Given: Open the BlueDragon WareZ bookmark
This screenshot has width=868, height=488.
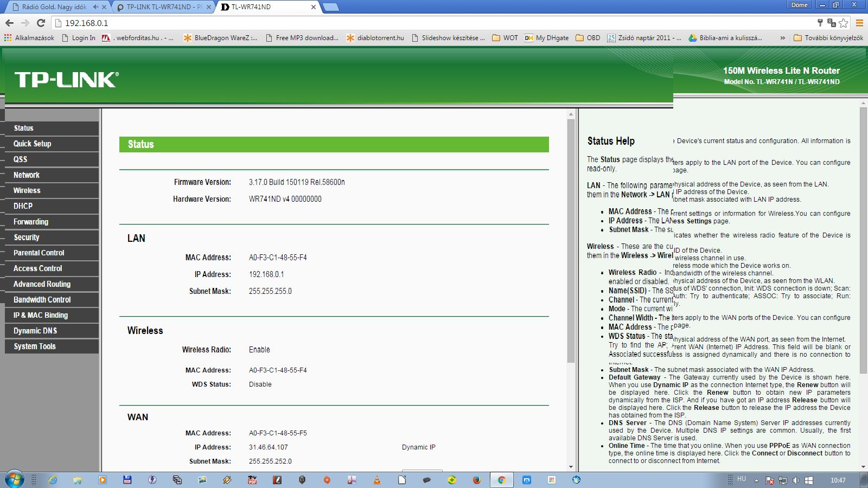Looking at the screenshot, I should (x=220, y=38).
